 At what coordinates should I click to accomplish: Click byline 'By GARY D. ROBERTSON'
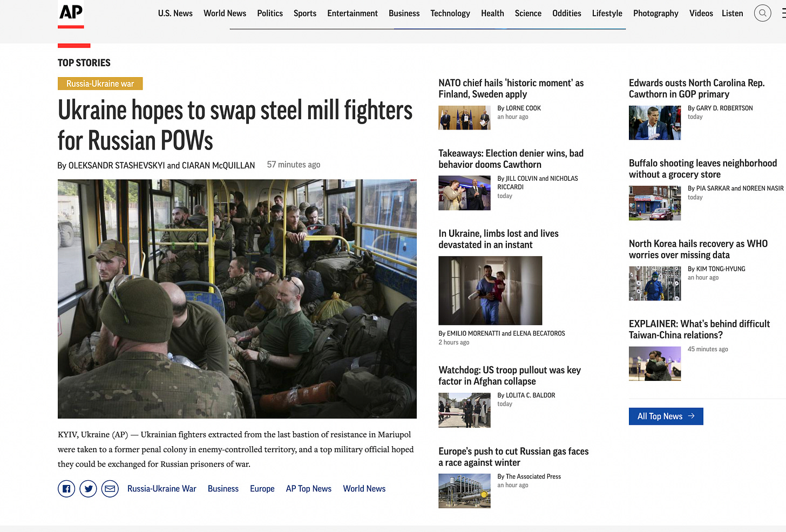tap(720, 108)
